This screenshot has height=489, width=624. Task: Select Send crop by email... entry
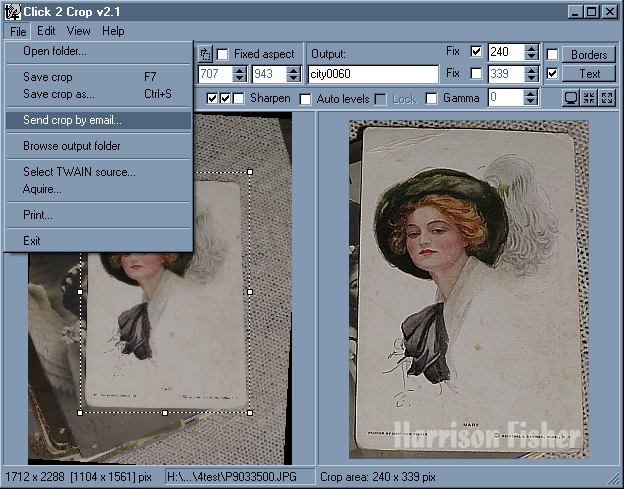(98, 120)
